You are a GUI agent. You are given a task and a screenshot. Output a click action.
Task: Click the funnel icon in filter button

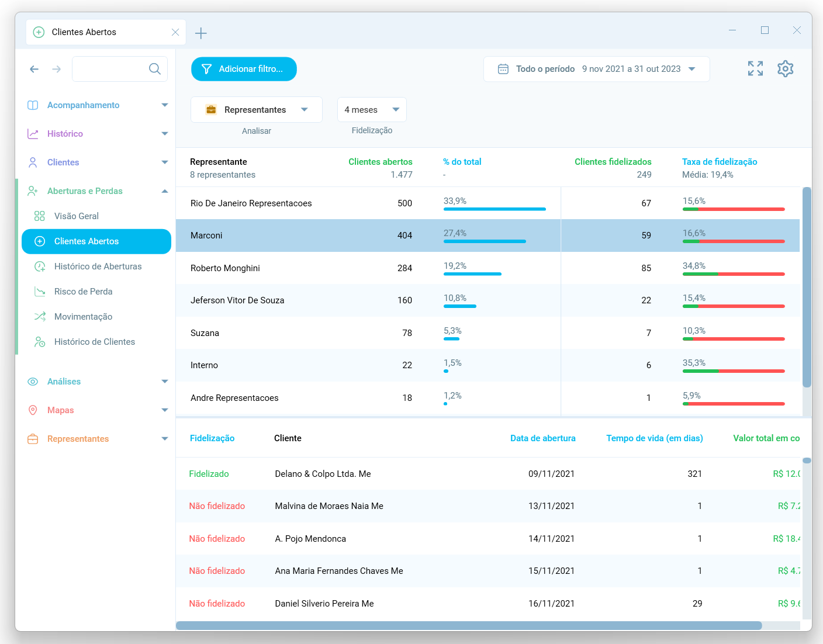click(206, 69)
